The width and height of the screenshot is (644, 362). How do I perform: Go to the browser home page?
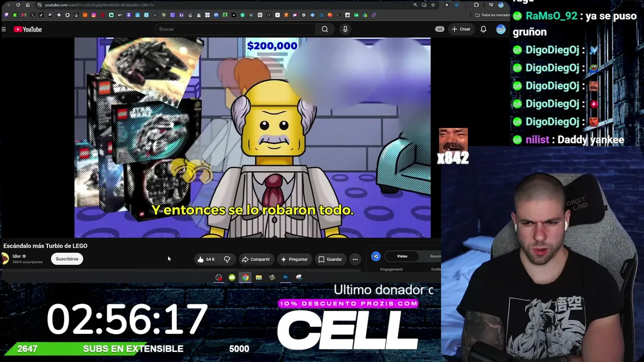28,5
